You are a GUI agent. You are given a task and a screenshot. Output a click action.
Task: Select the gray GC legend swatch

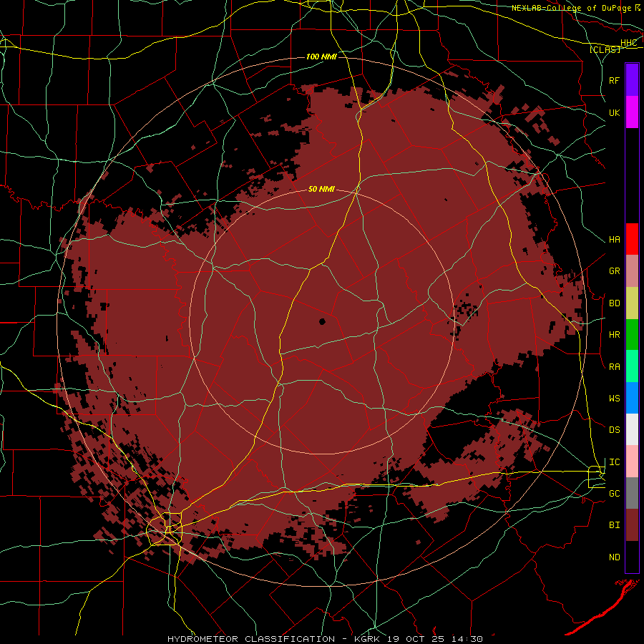click(632, 493)
